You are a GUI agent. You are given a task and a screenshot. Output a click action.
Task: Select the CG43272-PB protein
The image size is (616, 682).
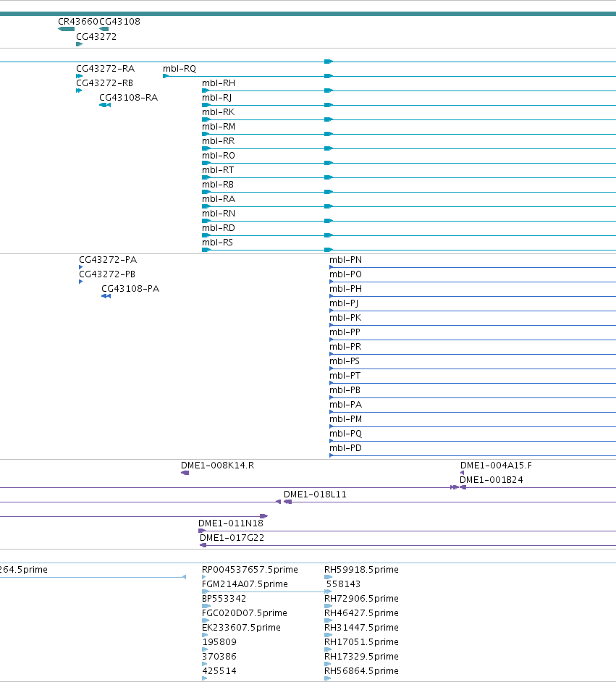tap(107, 274)
